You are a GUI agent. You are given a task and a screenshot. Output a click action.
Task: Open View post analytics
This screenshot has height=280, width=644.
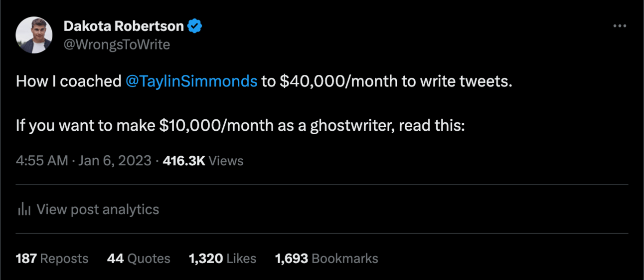98,209
